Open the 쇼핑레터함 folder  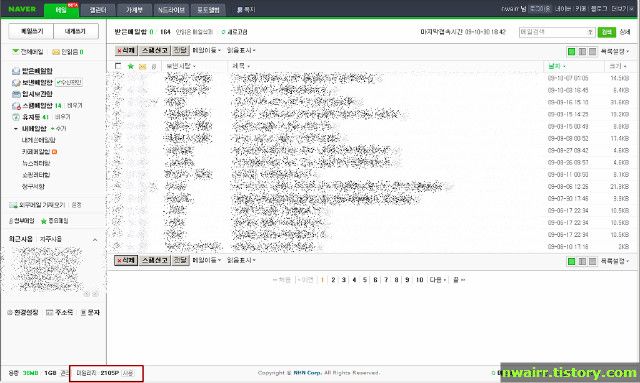36,175
